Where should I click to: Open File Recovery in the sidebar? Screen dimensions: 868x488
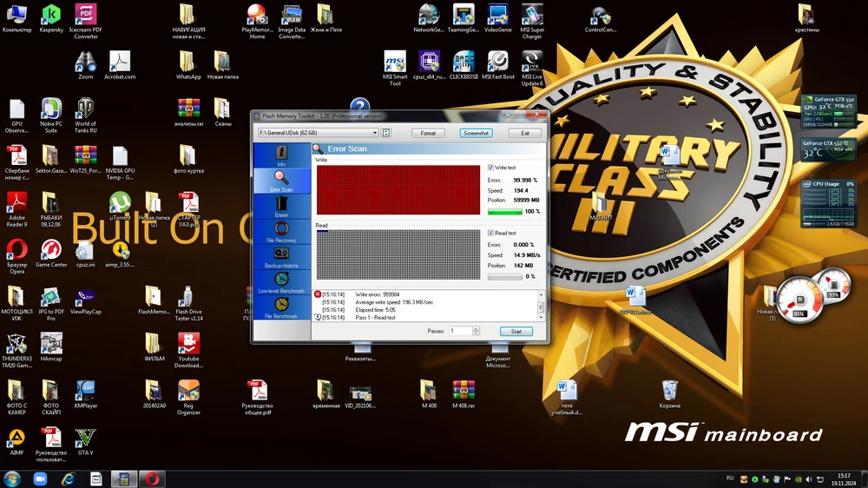coord(281,232)
